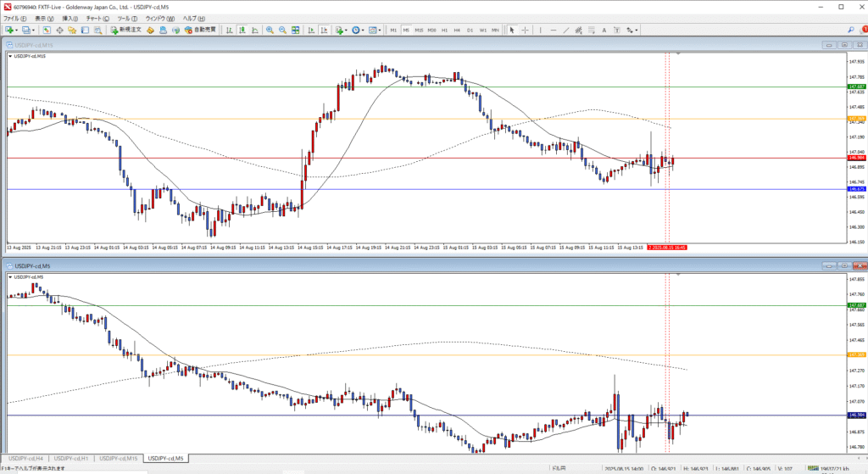This screenshot has height=474, width=868.
Task: Select the M15 timeframe button
Action: [419, 30]
